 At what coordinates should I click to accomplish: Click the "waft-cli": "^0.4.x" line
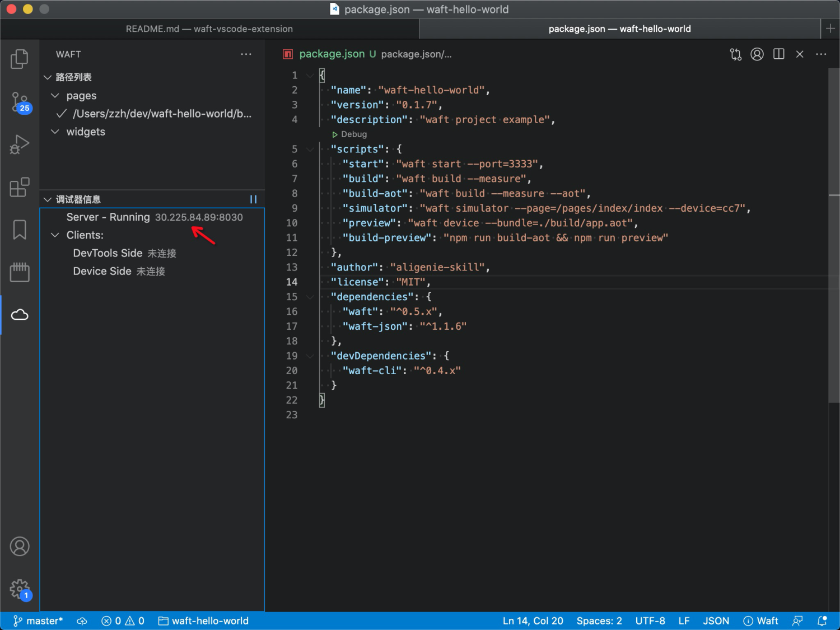coord(402,371)
